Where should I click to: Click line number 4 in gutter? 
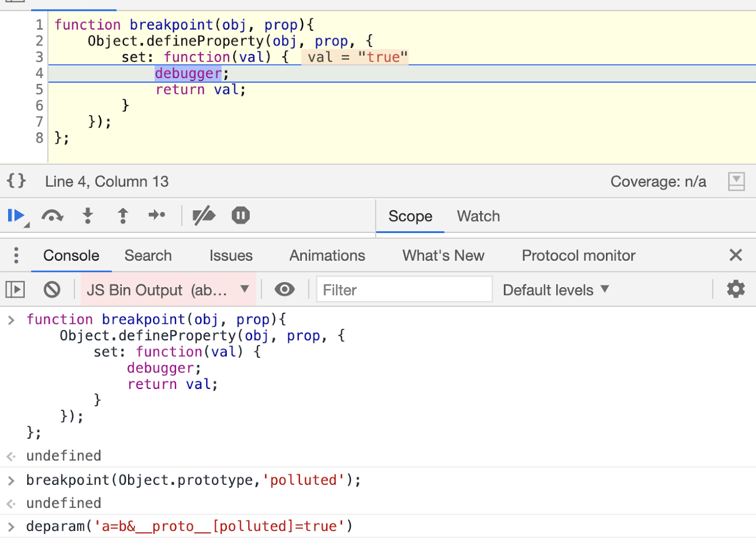click(x=39, y=73)
